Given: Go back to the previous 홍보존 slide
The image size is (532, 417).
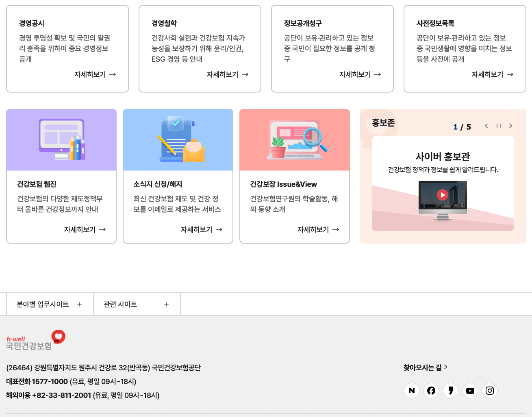Looking at the screenshot, I should click(486, 126).
